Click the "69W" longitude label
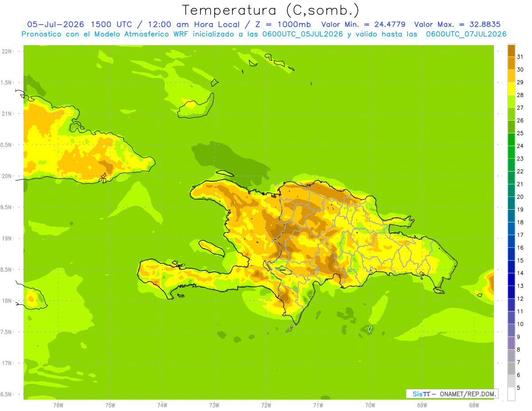 tap(422, 405)
